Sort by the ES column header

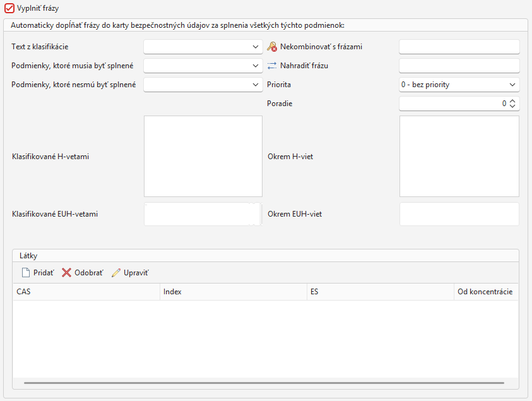pos(381,292)
